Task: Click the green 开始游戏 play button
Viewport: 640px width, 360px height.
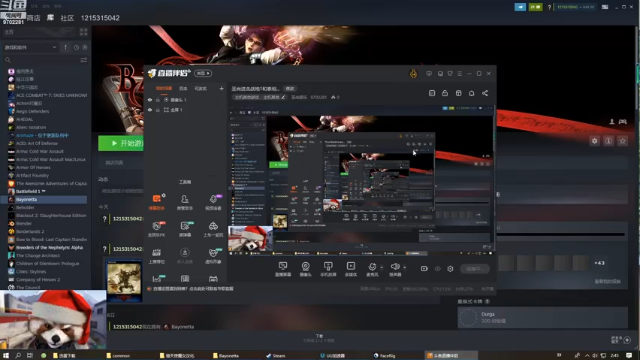Action: 121,143
